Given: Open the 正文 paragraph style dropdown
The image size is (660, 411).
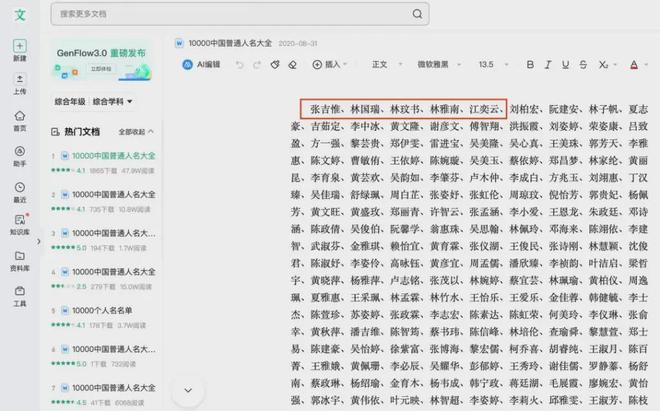Looking at the screenshot, I should pos(387,64).
